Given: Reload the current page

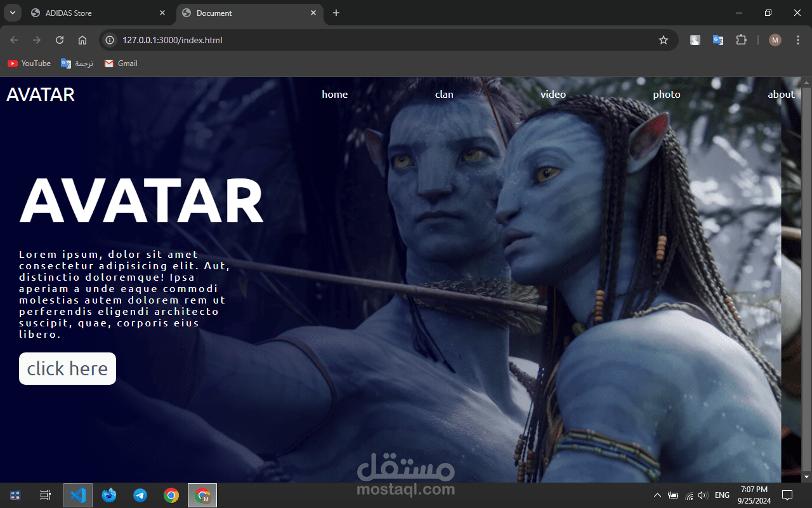Looking at the screenshot, I should click(60, 40).
